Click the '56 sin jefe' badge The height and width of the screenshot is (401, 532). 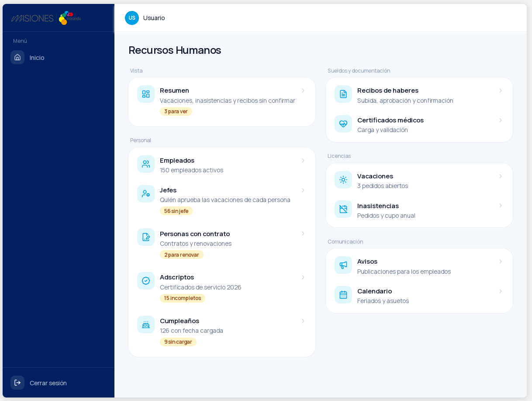[x=176, y=211]
